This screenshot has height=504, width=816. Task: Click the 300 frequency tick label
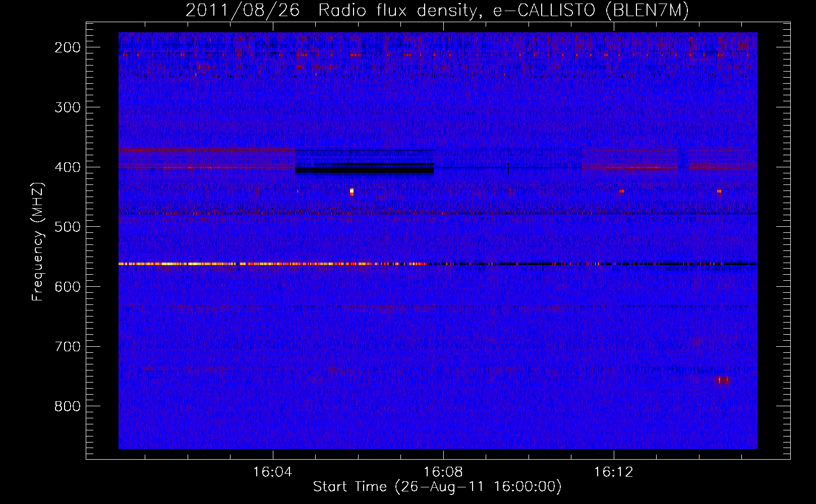(68, 107)
